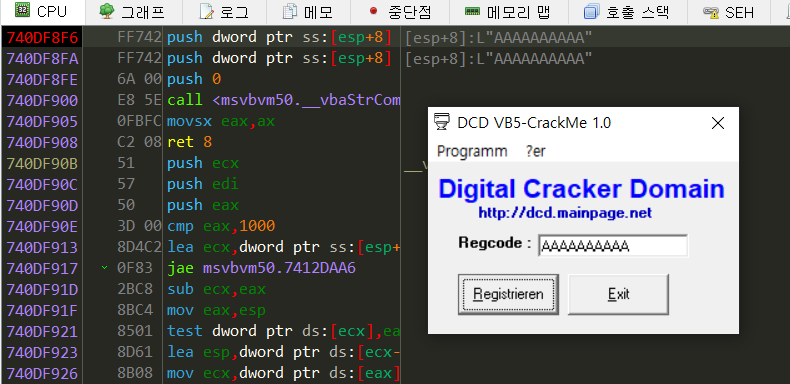
Task: Click the Exit button
Action: pyautogui.click(x=618, y=294)
